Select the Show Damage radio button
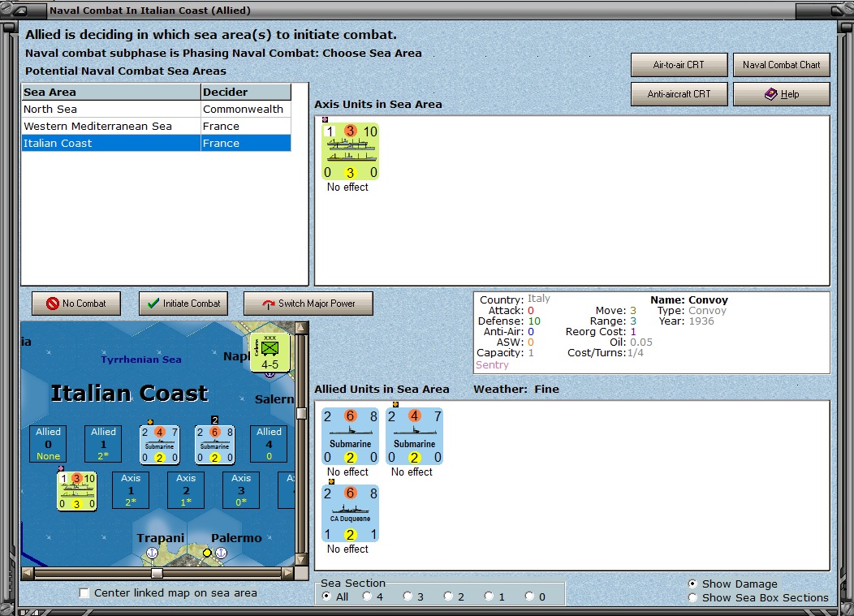The image size is (854, 616). pyautogui.click(x=692, y=584)
